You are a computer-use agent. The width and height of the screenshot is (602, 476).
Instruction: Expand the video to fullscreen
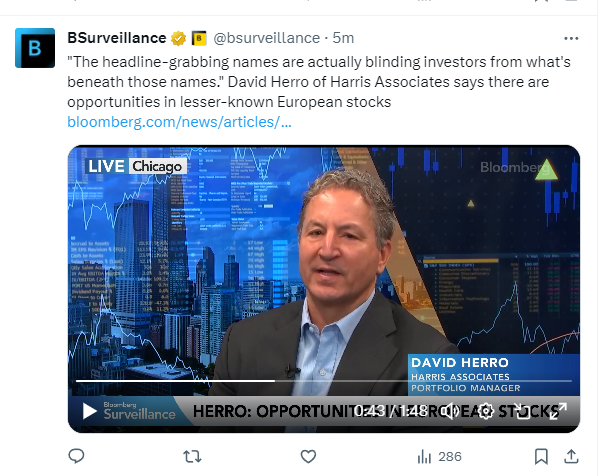point(558,411)
